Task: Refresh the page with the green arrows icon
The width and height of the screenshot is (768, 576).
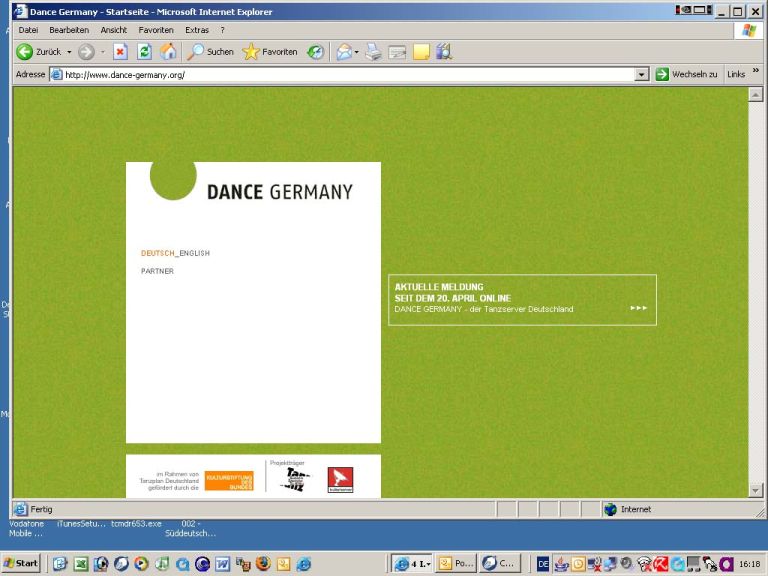Action: 144,51
